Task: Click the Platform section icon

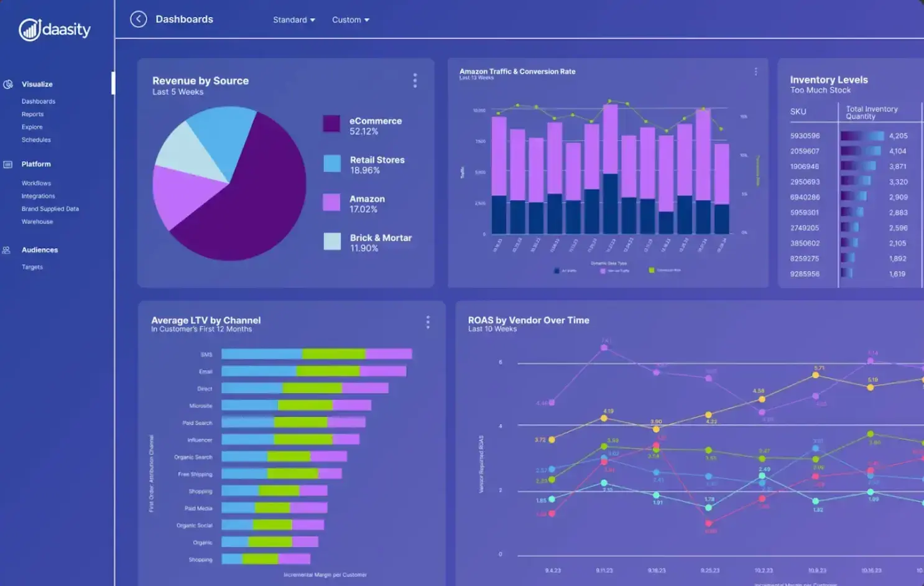Action: click(8, 164)
